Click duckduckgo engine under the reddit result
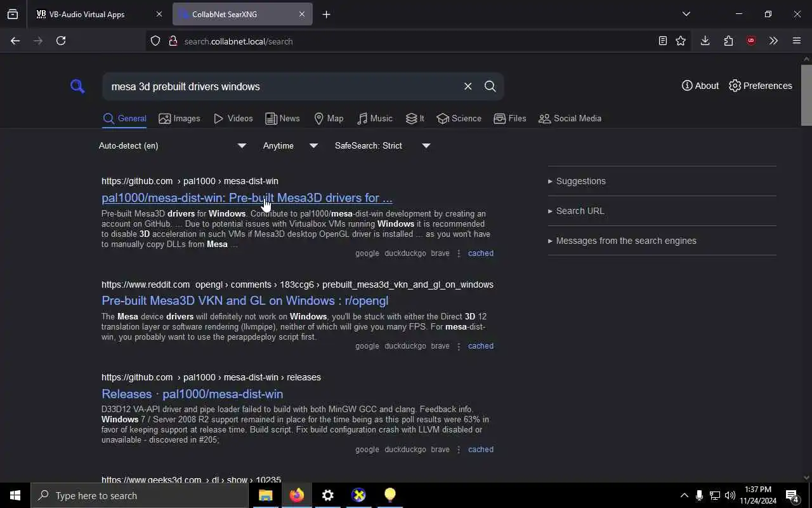The height and width of the screenshot is (508, 812). point(405,346)
